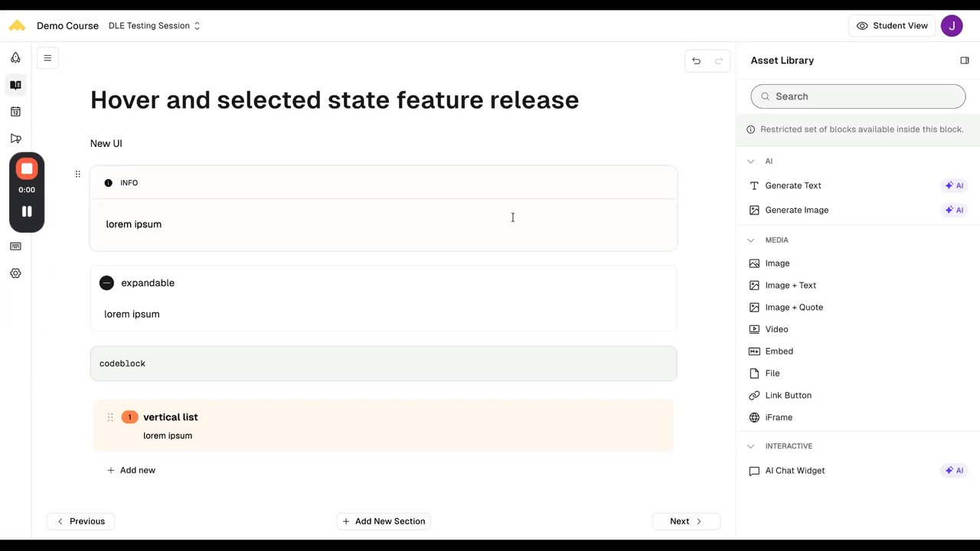Viewport: 980px width, 551px height.
Task: Click the user avatar J
Action: [x=951, y=25]
